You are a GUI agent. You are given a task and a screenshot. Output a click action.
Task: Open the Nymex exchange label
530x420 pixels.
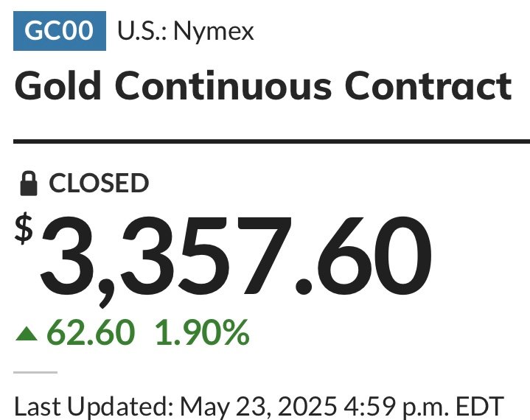(x=213, y=32)
